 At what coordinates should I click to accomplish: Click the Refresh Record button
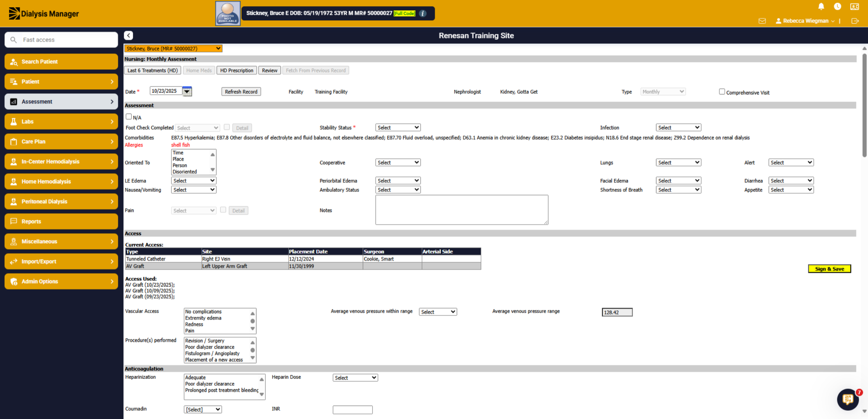coord(241,92)
